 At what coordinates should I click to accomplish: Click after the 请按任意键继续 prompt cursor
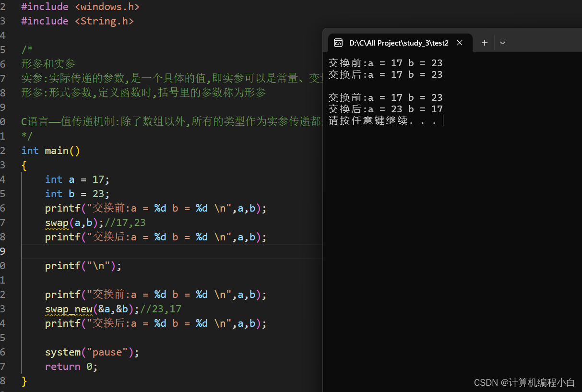[442, 121]
